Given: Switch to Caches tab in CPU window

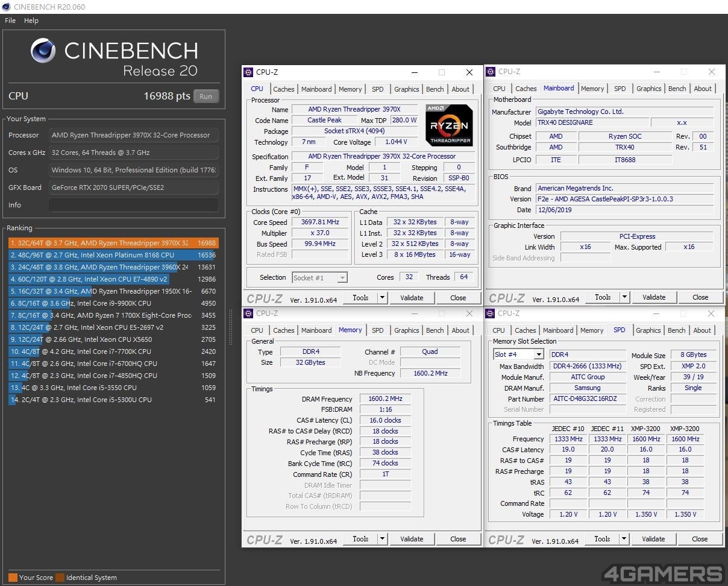Looking at the screenshot, I should 284,89.
